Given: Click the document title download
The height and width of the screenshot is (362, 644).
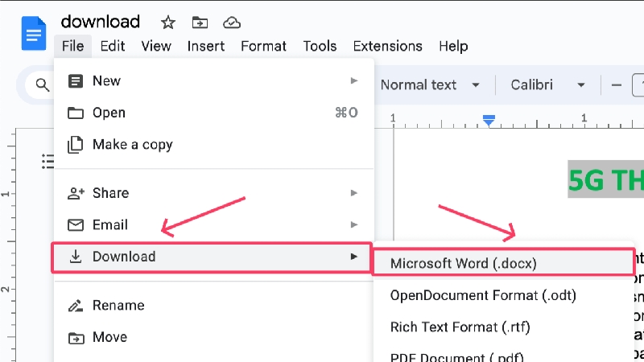Looking at the screenshot, I should (x=101, y=22).
